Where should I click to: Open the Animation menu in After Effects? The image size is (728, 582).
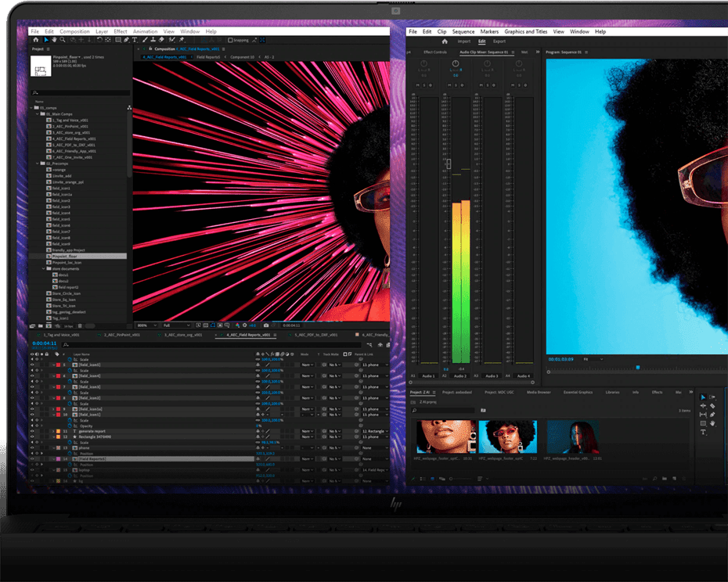pyautogui.click(x=146, y=31)
